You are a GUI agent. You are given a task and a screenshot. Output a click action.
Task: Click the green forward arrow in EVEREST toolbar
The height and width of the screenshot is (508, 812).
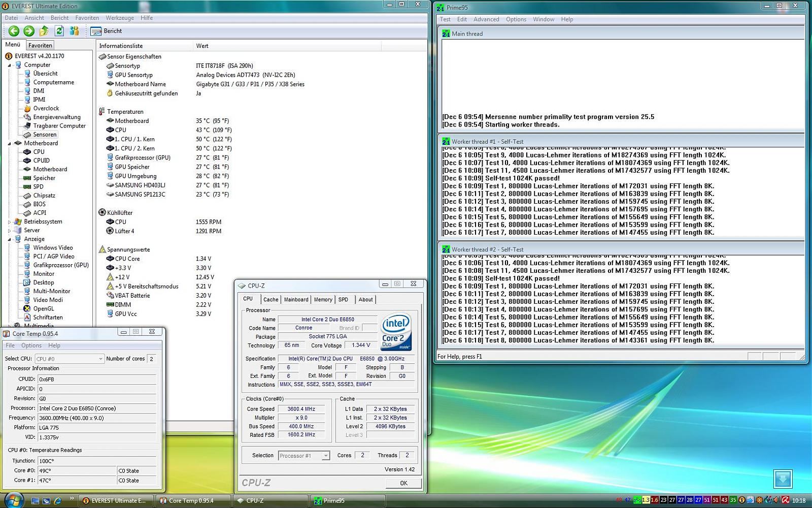(x=29, y=31)
